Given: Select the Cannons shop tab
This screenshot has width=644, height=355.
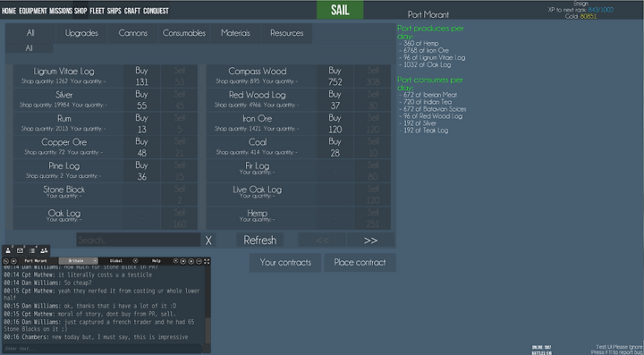Looking at the screenshot, I should click(x=132, y=33).
